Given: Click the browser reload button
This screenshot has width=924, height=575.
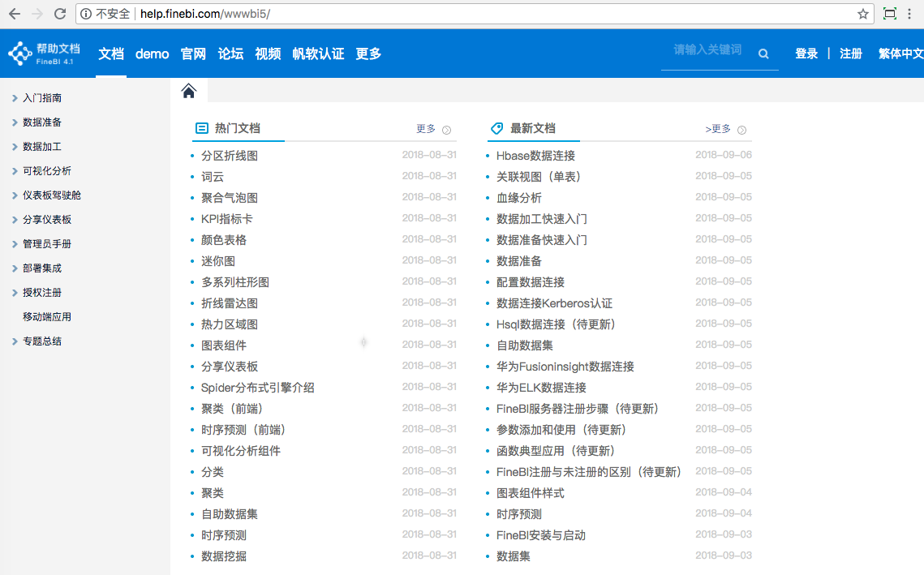Looking at the screenshot, I should click(x=60, y=14).
